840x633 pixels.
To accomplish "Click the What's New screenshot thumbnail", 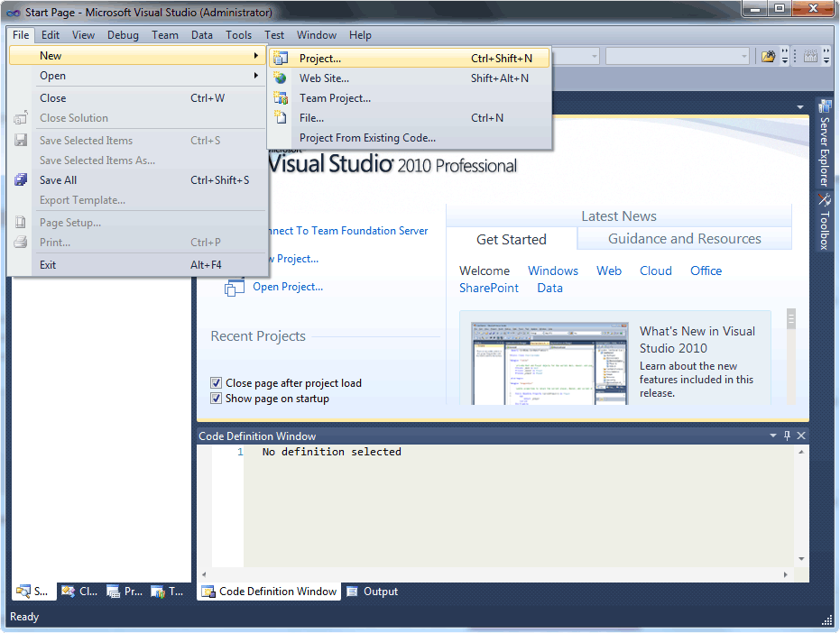I will click(x=549, y=363).
